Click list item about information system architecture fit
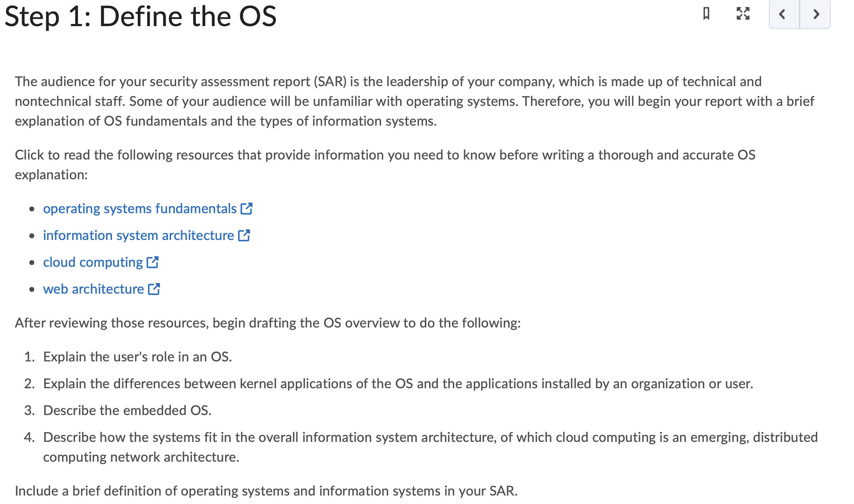Image resolution: width=854 pixels, height=504 pixels. point(431,447)
